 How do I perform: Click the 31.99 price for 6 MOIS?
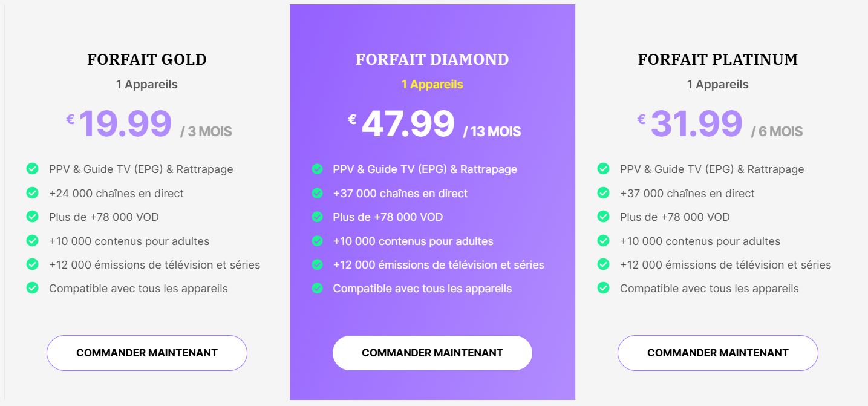tap(696, 124)
